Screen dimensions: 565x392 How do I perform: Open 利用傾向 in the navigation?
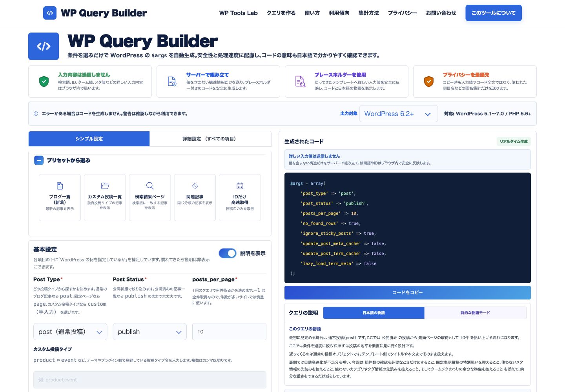339,13
